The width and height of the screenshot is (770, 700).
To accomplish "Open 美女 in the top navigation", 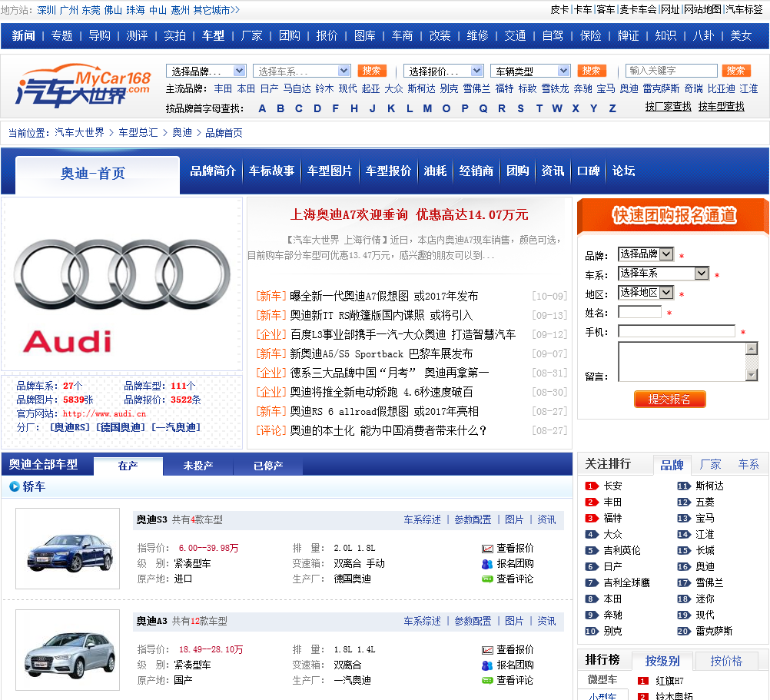I will tap(741, 36).
